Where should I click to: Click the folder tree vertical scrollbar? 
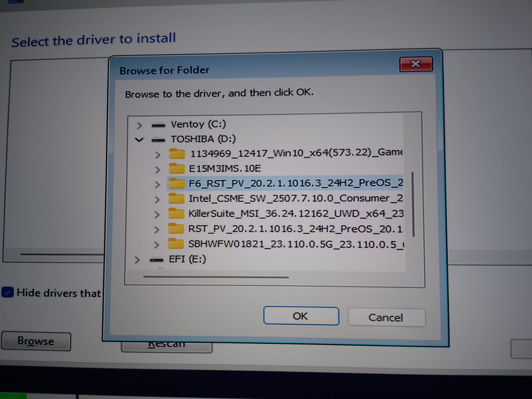pos(413,204)
